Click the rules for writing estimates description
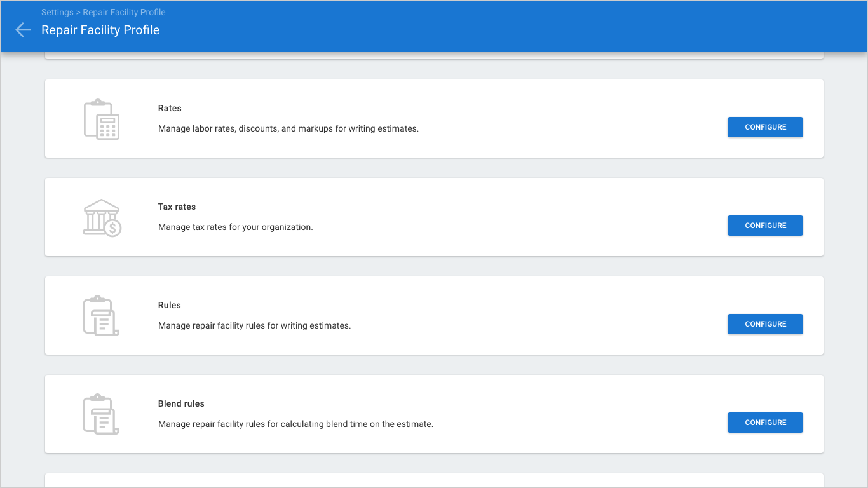The height and width of the screenshot is (488, 868). coord(254,325)
